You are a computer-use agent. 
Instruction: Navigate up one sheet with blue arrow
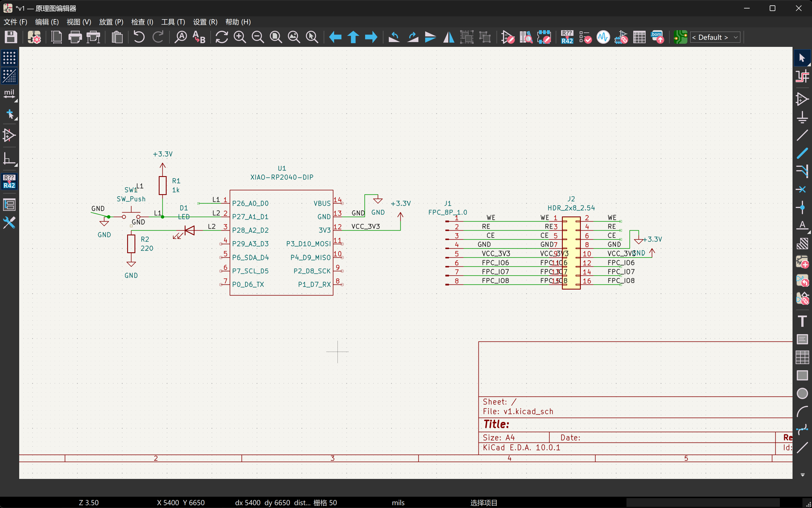(353, 37)
